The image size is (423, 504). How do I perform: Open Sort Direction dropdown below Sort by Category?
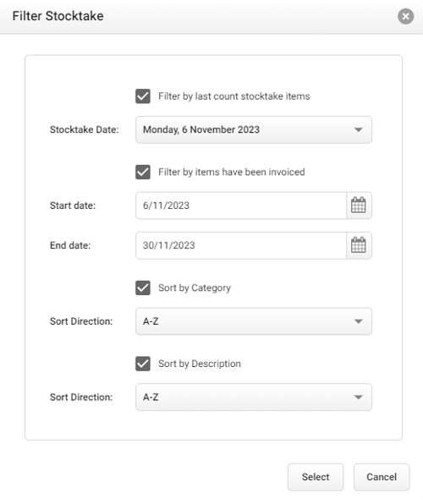[x=254, y=321]
